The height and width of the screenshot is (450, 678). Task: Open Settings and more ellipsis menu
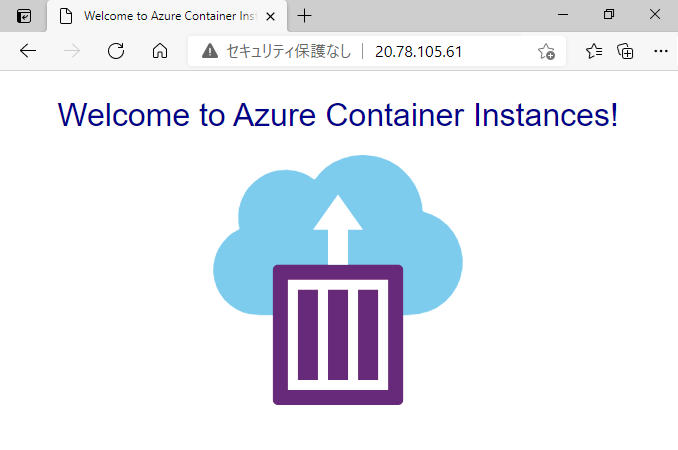(661, 51)
